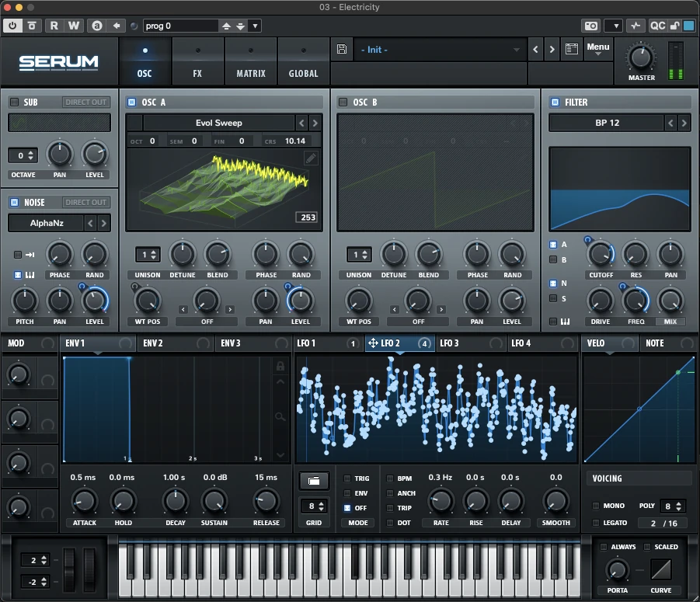The height and width of the screenshot is (602, 700).
Task: Enable the LFO BPM sync checkbox
Action: (390, 478)
